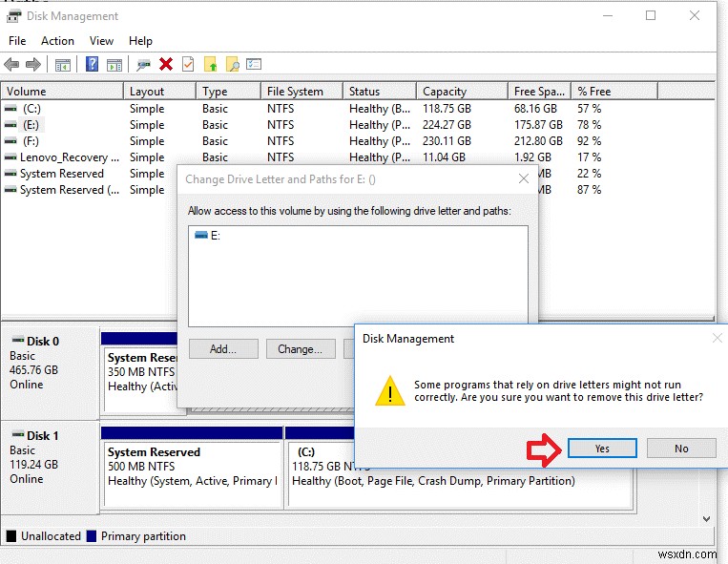The image size is (728, 564).
Task: Click the 92 % free value
Action: [x=590, y=141]
